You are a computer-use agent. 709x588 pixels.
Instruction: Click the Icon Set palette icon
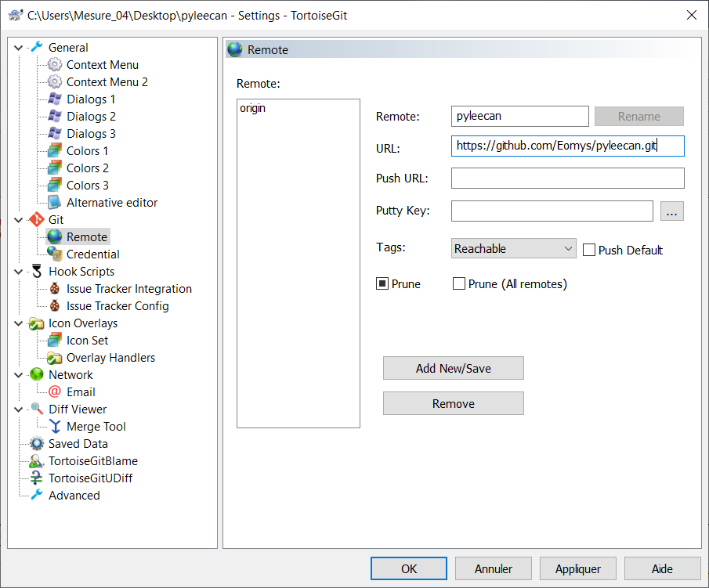[55, 340]
